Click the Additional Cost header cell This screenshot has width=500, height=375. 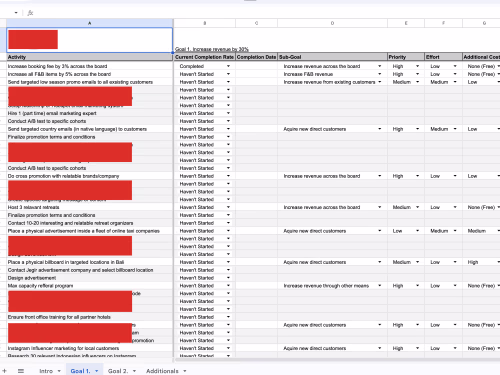coord(481,57)
